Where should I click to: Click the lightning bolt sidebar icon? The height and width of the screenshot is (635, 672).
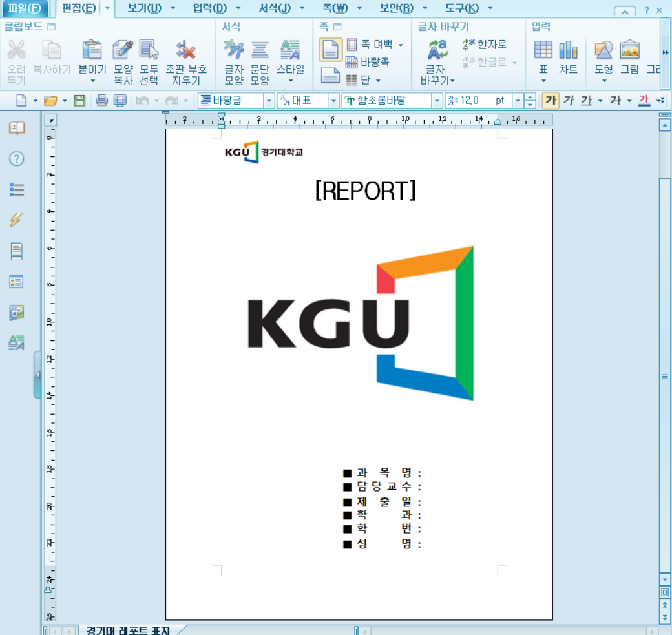16,220
